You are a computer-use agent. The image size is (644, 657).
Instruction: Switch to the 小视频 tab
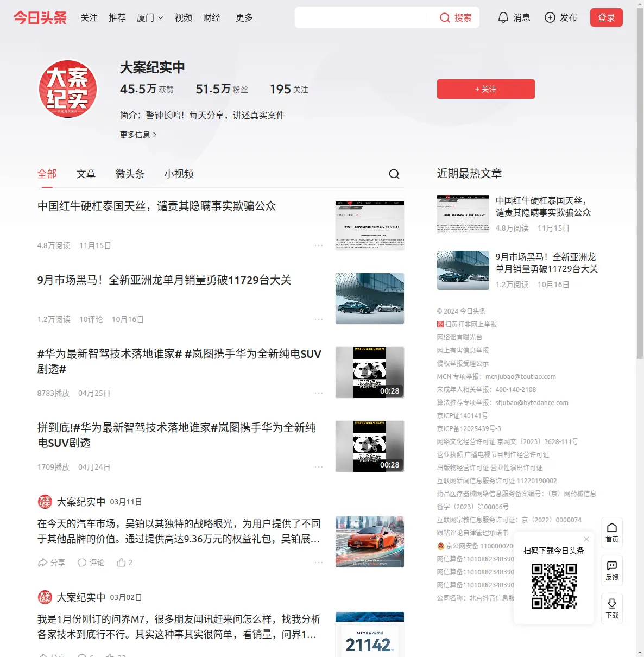point(179,174)
